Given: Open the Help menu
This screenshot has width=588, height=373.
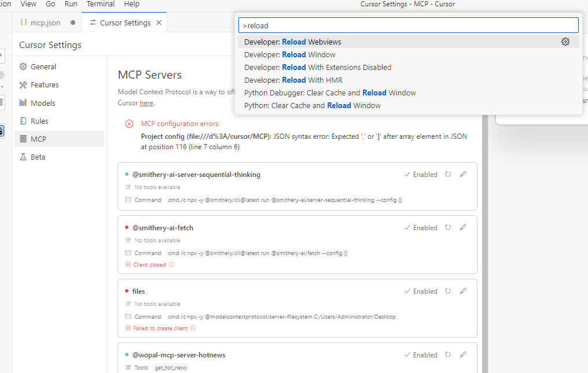Looking at the screenshot, I should [x=131, y=4].
